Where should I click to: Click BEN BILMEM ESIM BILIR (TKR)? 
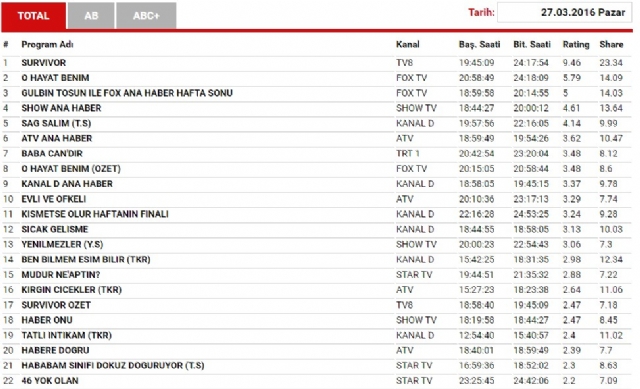tap(86, 259)
